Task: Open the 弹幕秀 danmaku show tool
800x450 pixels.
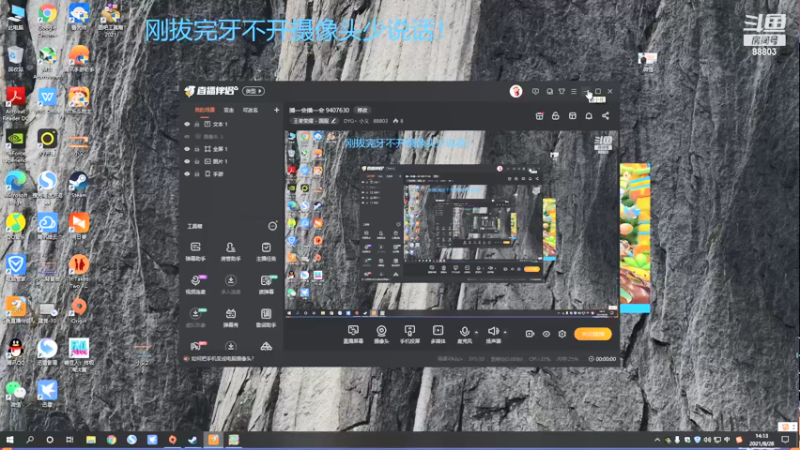Action: [x=231, y=317]
